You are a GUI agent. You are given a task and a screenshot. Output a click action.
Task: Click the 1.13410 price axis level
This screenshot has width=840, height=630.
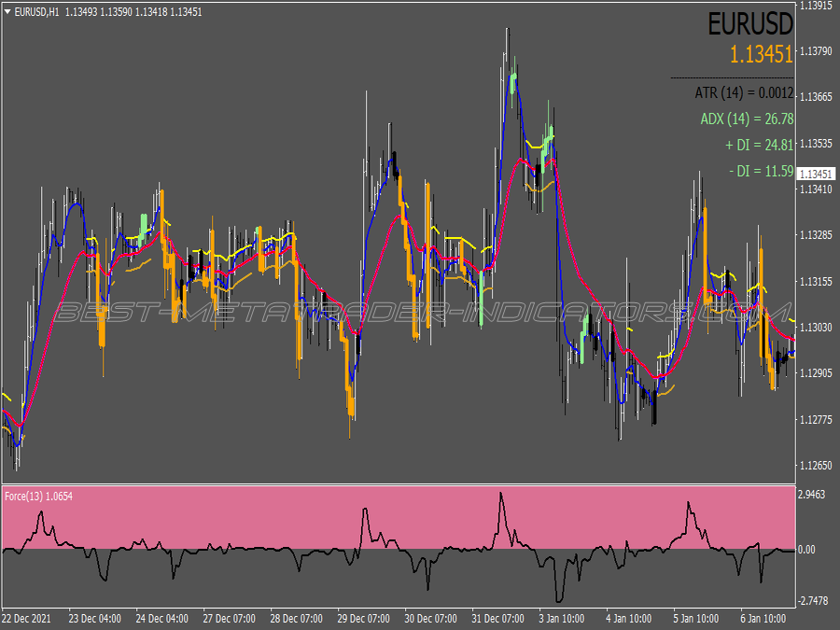point(816,189)
